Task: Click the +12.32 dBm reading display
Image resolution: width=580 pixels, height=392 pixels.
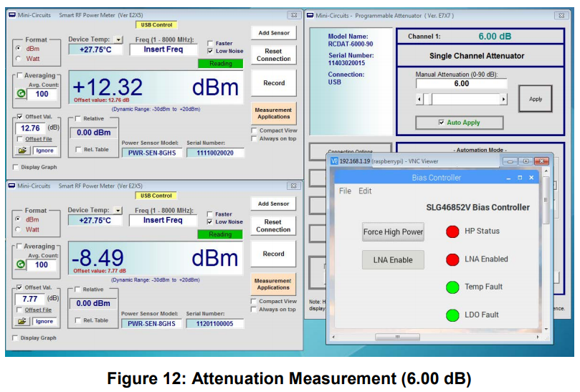Action: click(156, 87)
